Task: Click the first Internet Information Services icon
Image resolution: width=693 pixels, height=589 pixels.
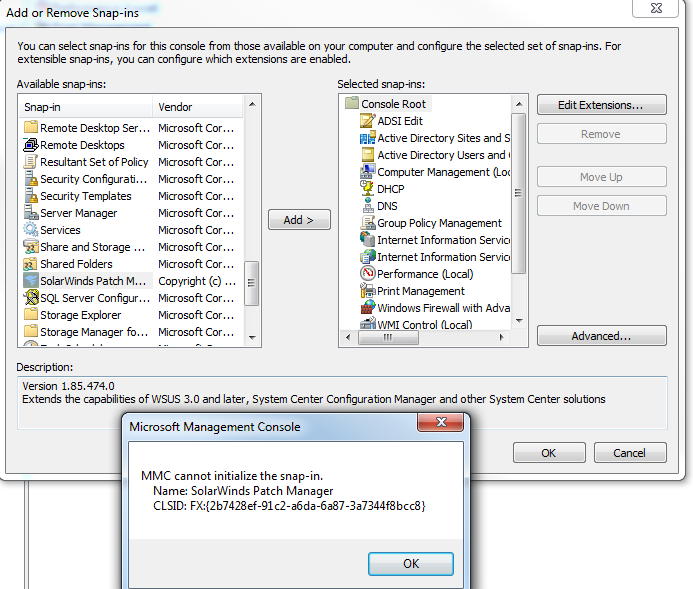Action: pos(367,239)
